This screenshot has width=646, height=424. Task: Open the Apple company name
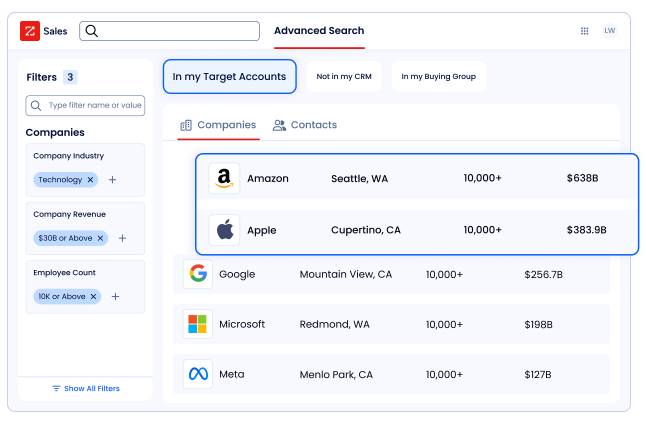click(x=262, y=230)
